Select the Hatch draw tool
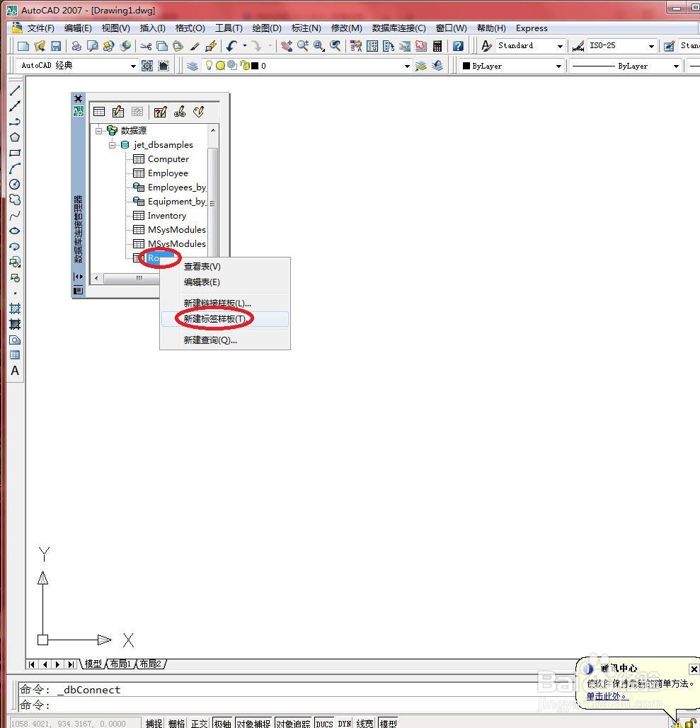This screenshot has width=700, height=728. click(15, 308)
